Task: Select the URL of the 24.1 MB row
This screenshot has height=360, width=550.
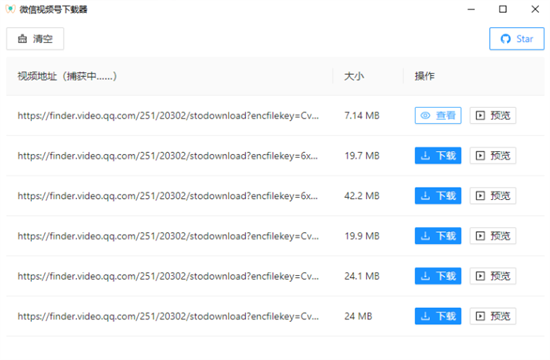Action: point(168,276)
